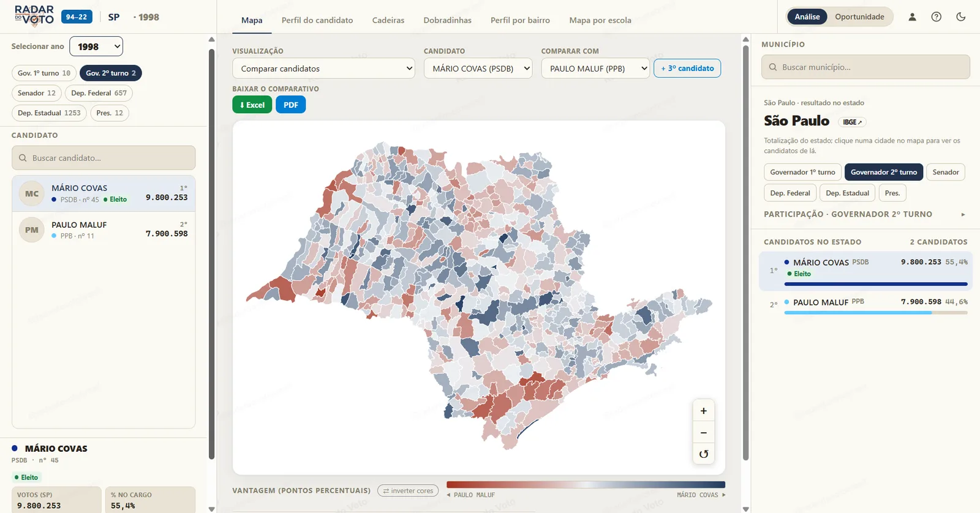Switch to Análise mode
980x513 pixels.
[807, 17]
